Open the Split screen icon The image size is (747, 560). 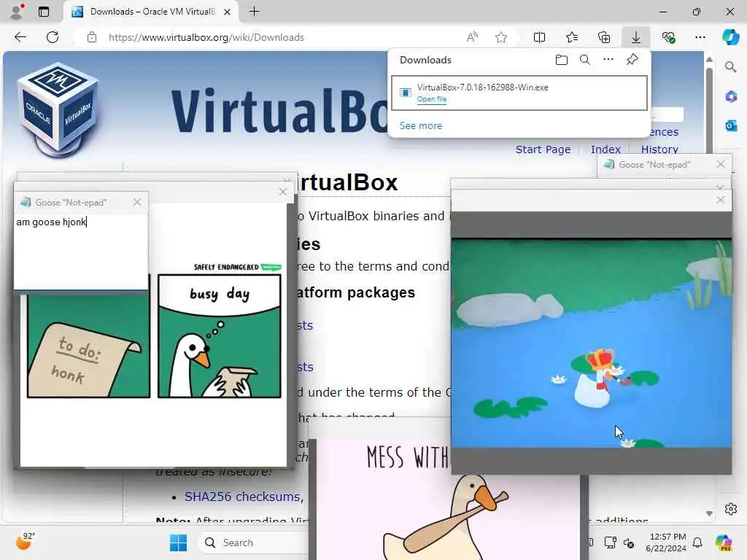(539, 37)
